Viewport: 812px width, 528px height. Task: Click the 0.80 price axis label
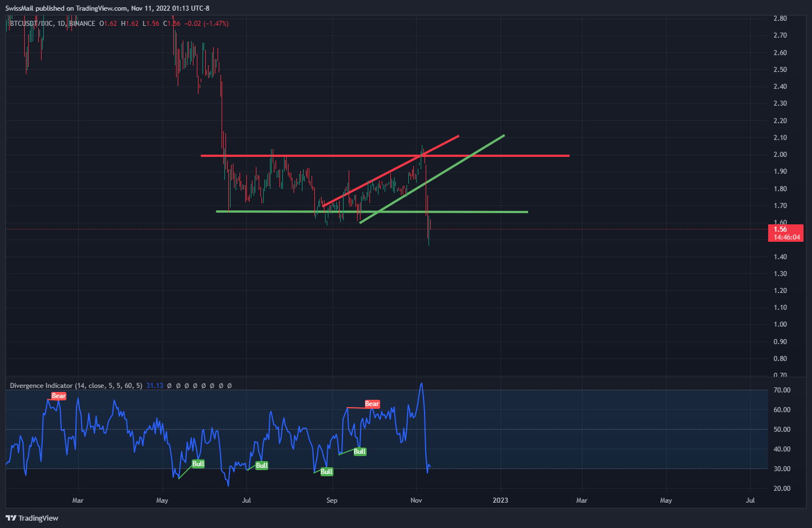click(x=780, y=359)
